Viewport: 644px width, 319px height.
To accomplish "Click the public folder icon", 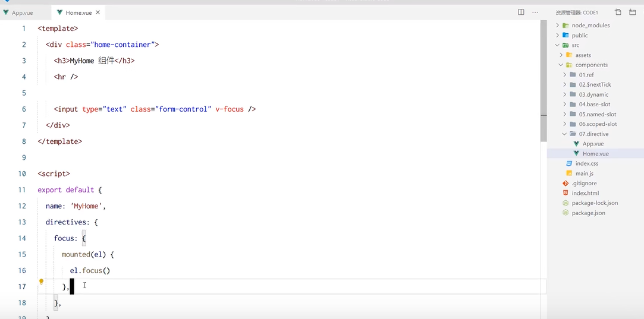I will [566, 35].
